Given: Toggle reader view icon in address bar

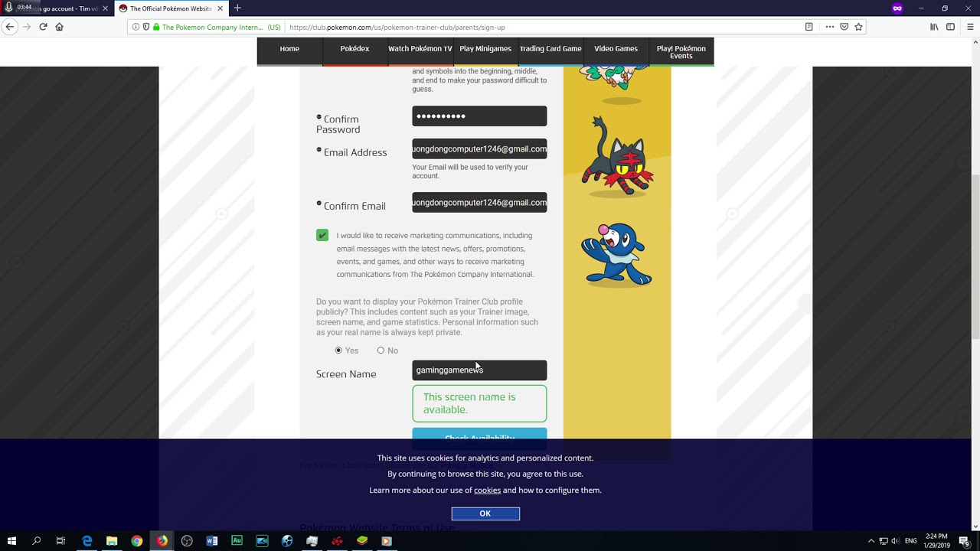Looking at the screenshot, I should (808, 27).
